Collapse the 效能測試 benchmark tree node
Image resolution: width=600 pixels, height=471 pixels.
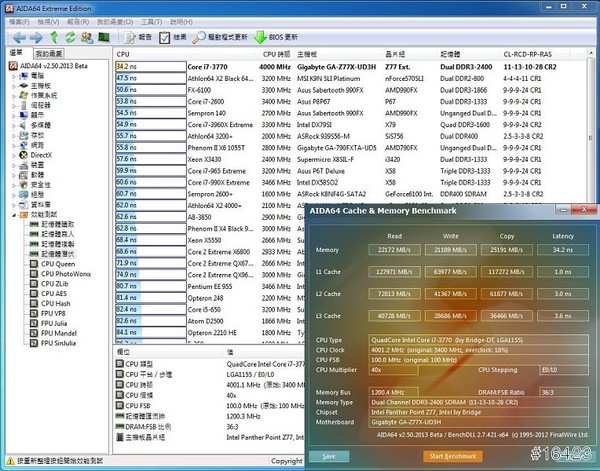coord(12,214)
